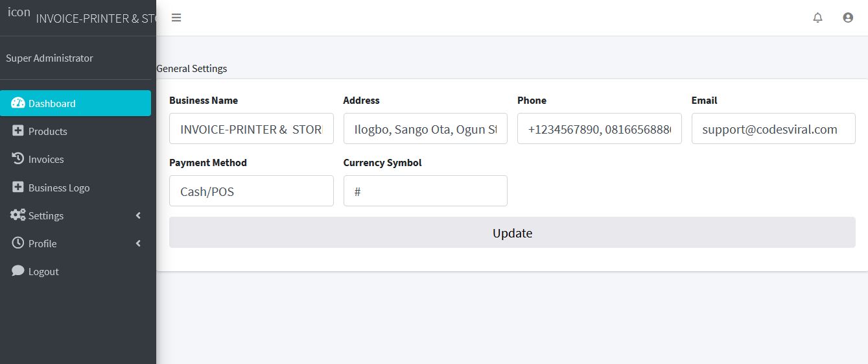Focus the Business Name field

[252, 128]
